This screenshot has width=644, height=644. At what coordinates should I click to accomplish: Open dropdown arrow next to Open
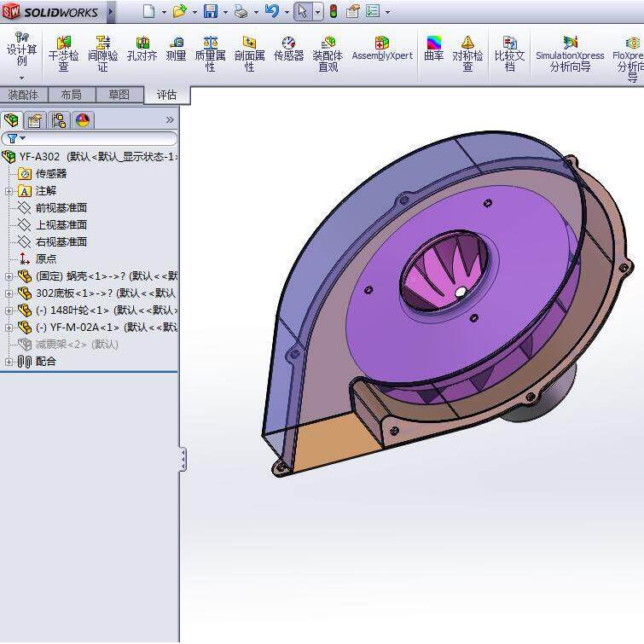(194, 12)
